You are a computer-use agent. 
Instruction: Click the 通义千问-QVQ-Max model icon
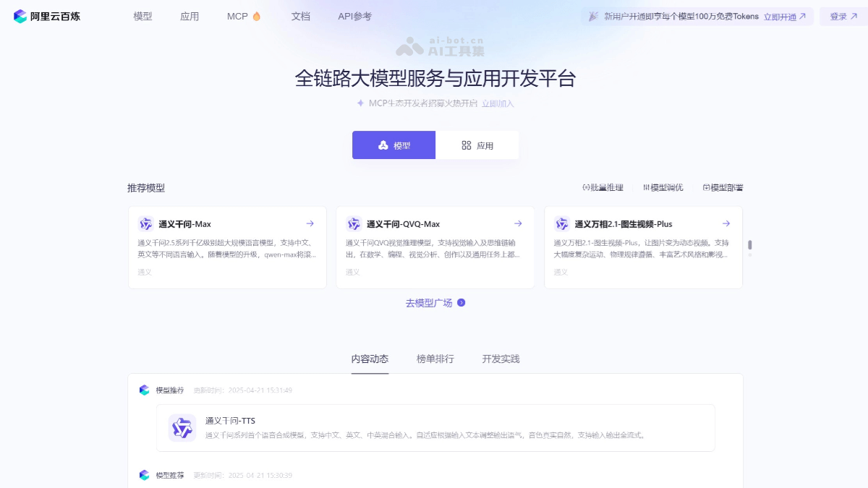[354, 223]
